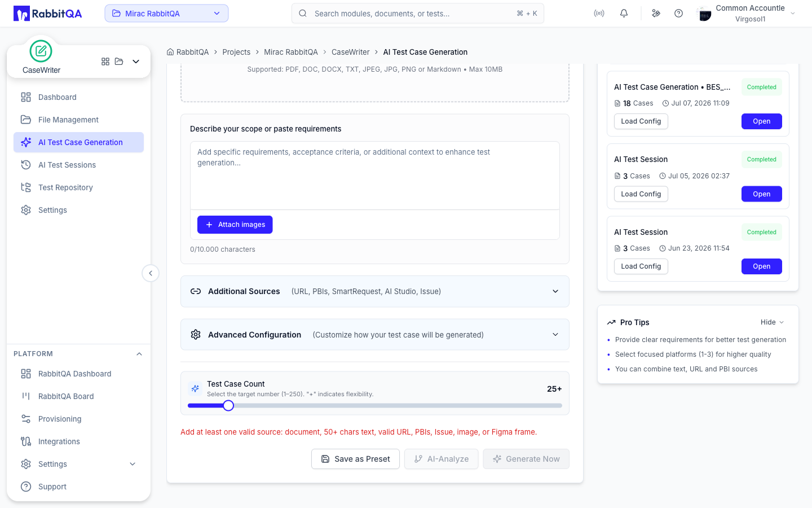Hide the Pro Tips panel
This screenshot has width=812, height=508.
click(x=772, y=322)
